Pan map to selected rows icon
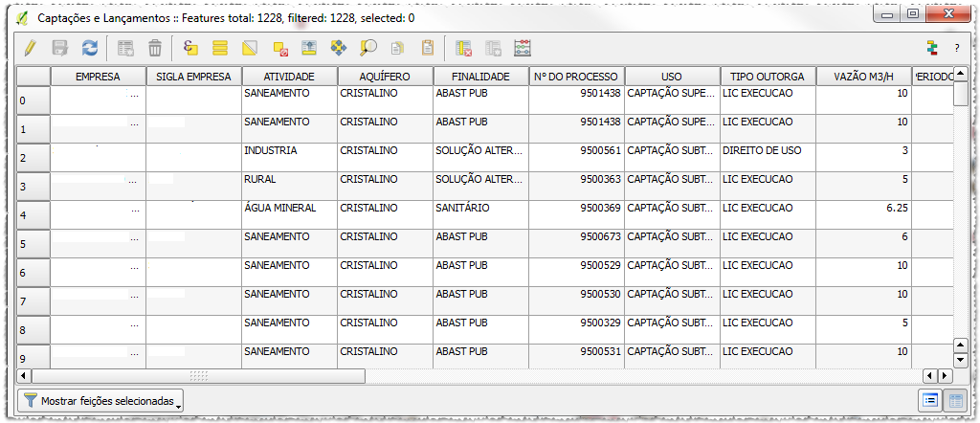 tap(339, 47)
